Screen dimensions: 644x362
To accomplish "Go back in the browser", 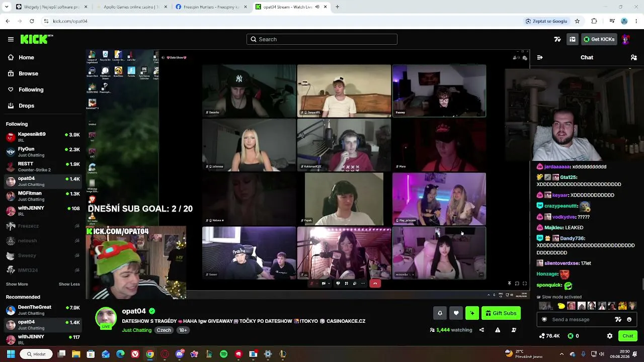I will tap(8, 21).
